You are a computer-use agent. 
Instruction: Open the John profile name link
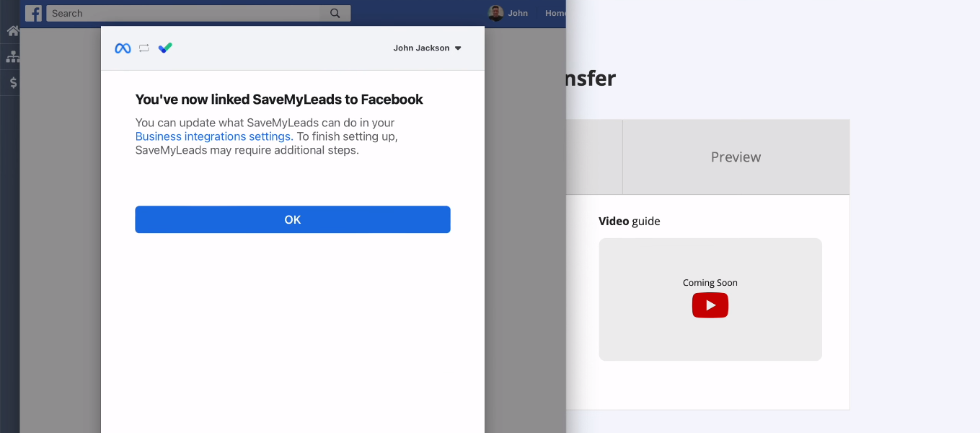click(x=518, y=13)
